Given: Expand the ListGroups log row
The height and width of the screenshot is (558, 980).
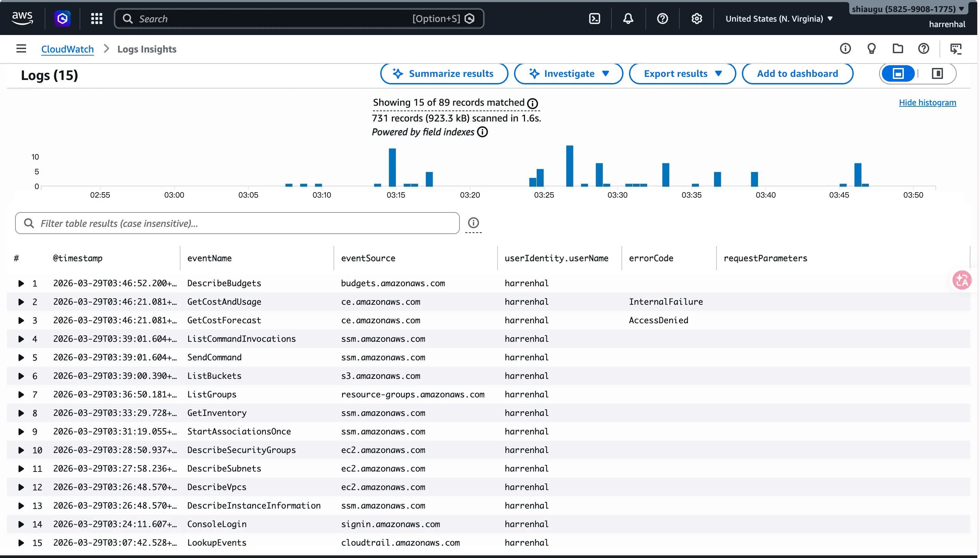Looking at the screenshot, I should tap(21, 394).
